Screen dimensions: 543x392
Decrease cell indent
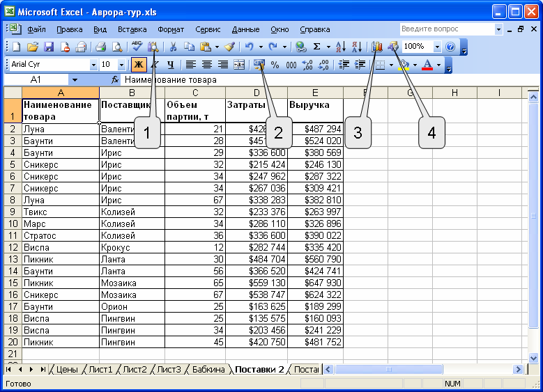pos(344,65)
